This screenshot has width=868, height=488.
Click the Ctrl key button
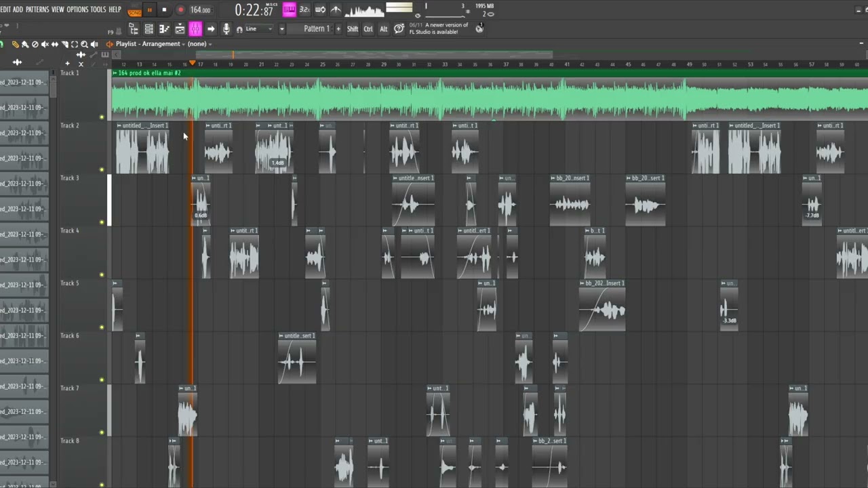point(368,29)
